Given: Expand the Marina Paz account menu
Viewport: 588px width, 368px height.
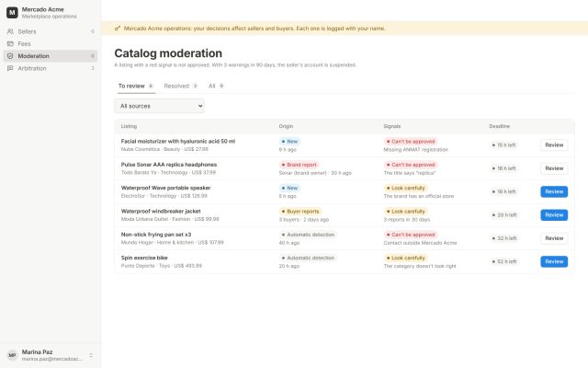Looking at the screenshot, I should coord(51,355).
